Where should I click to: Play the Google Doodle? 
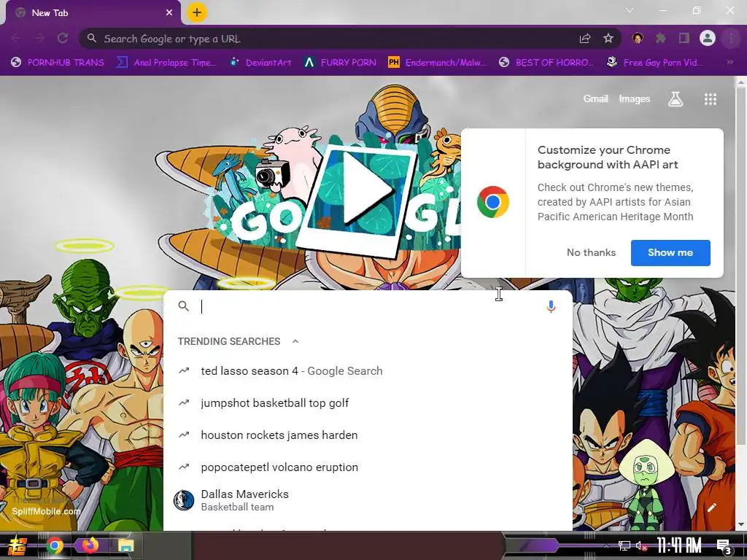(365, 189)
